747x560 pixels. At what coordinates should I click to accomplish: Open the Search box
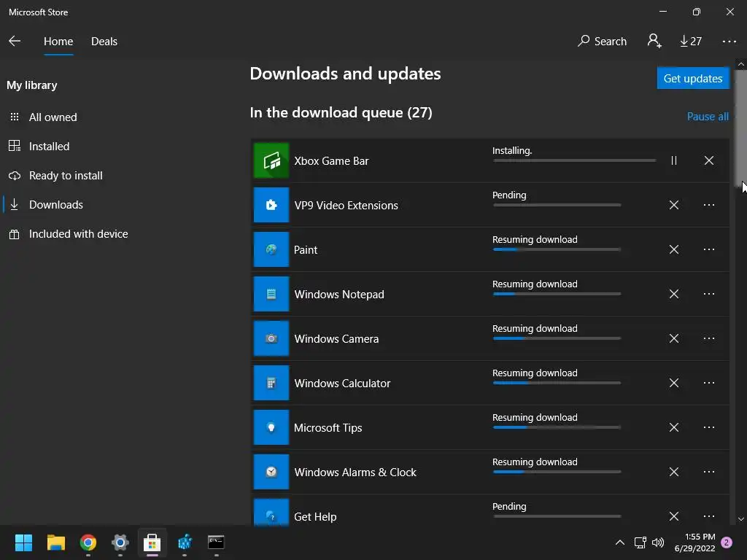tap(602, 42)
